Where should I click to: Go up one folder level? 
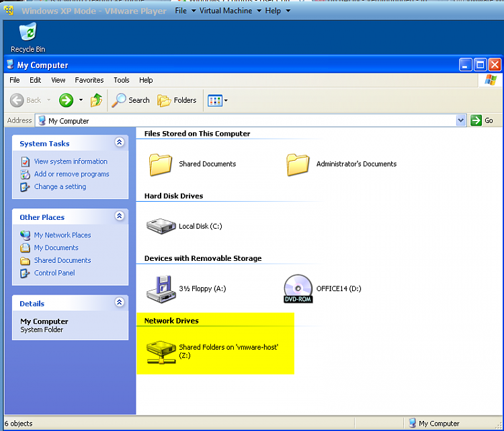(x=96, y=100)
